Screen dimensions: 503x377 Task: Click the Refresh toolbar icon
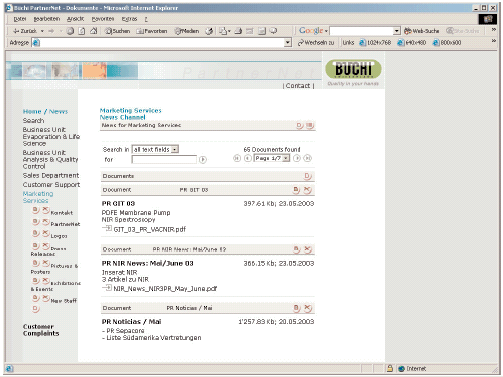coord(82,31)
